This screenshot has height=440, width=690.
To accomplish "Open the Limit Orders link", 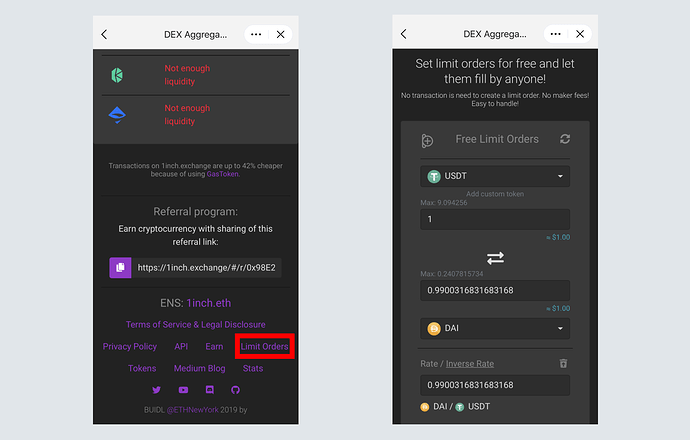I will click(264, 346).
